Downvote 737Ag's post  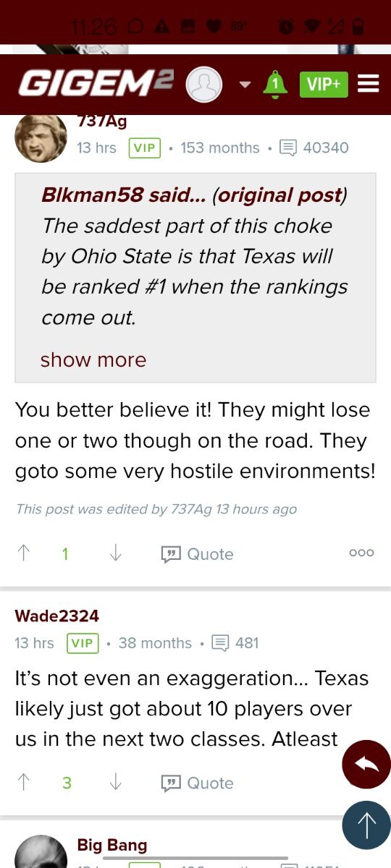point(114,553)
